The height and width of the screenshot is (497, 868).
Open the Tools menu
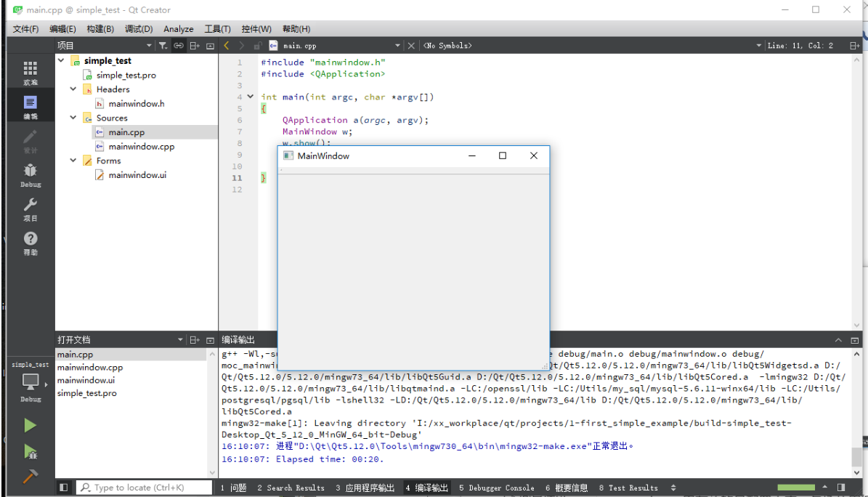pos(218,29)
